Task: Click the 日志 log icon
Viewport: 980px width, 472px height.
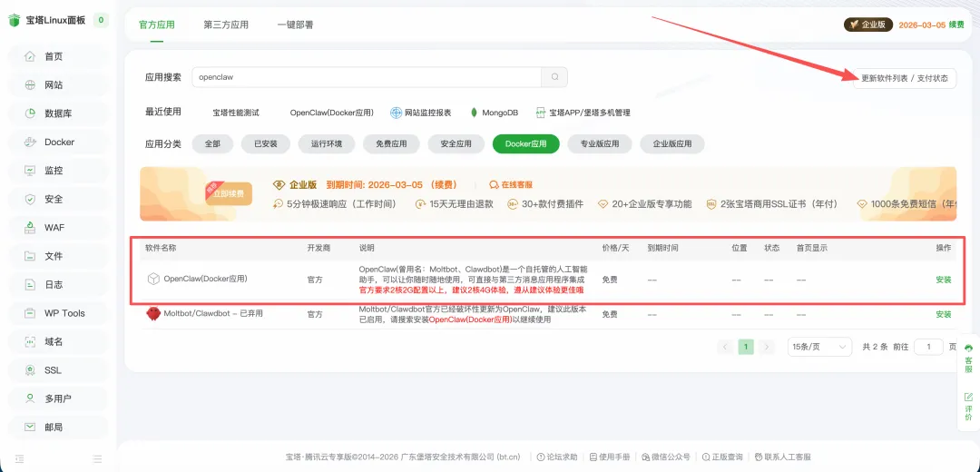Action: click(29, 285)
